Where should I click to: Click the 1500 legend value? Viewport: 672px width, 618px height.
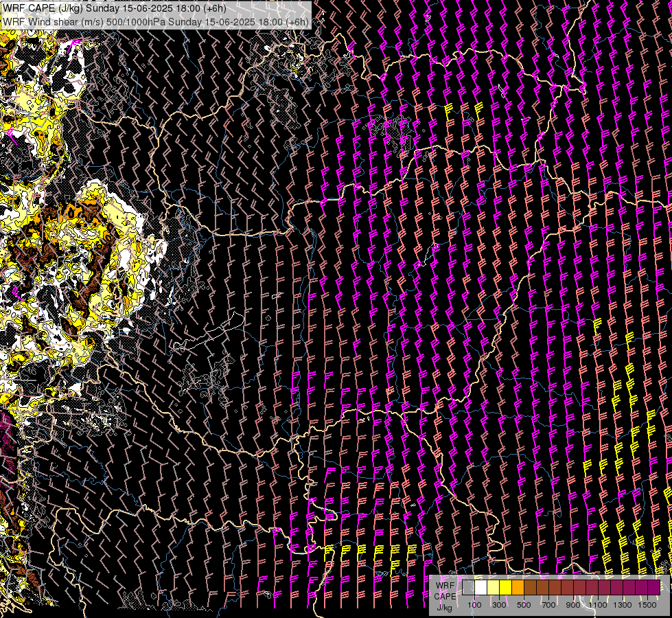647,605
